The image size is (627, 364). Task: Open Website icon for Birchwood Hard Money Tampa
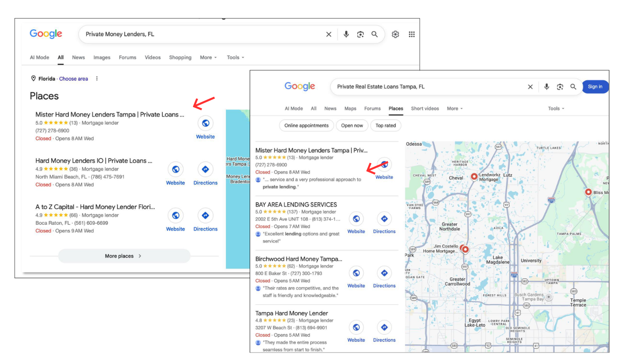pos(356,273)
